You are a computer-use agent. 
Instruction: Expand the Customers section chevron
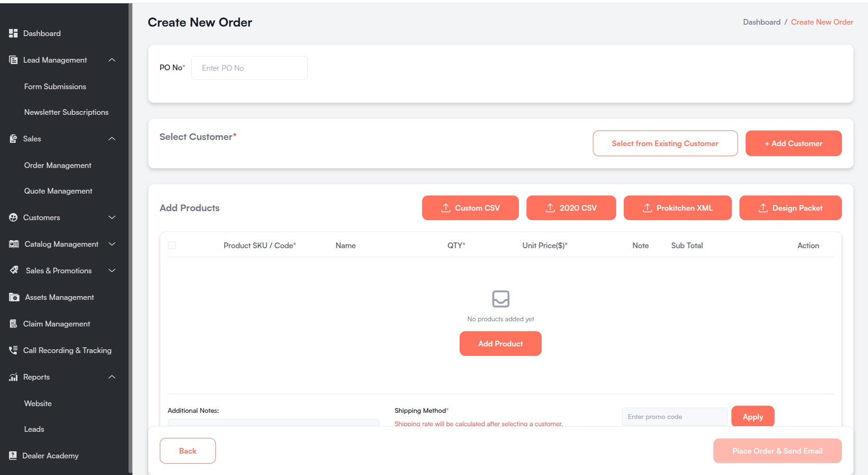112,217
